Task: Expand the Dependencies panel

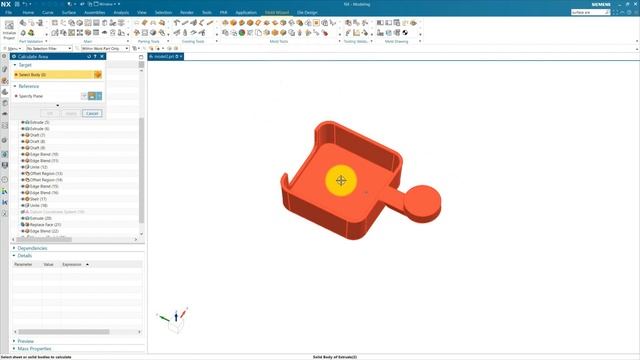Action: click(14, 248)
